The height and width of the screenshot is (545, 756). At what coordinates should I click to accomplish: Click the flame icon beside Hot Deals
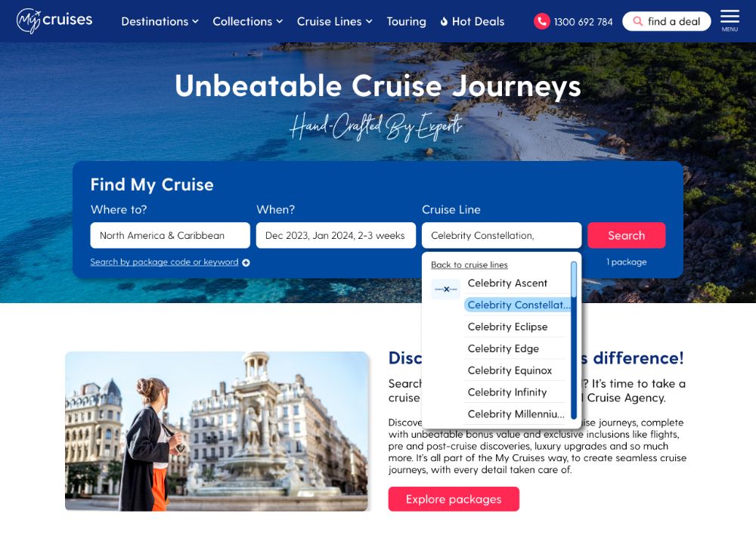pyautogui.click(x=444, y=21)
